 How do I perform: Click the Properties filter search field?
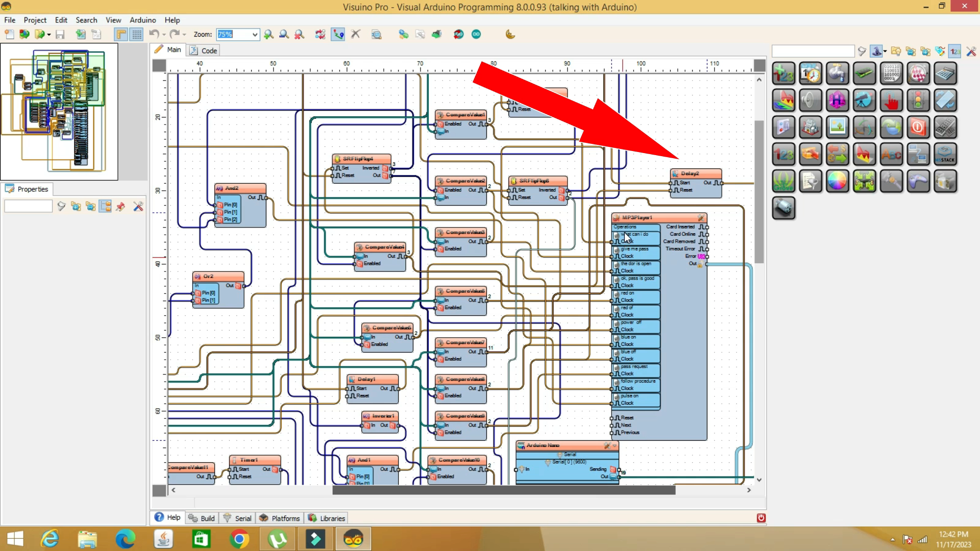[x=29, y=206]
